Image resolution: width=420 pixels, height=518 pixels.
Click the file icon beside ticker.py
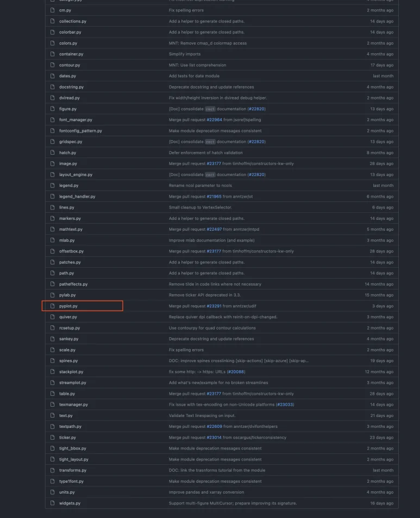[x=53, y=438]
